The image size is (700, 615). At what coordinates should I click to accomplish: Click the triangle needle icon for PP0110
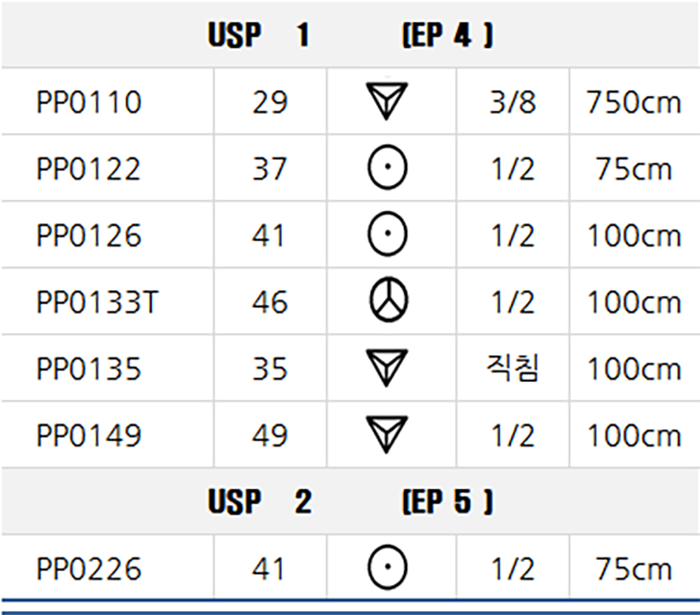[x=387, y=101]
